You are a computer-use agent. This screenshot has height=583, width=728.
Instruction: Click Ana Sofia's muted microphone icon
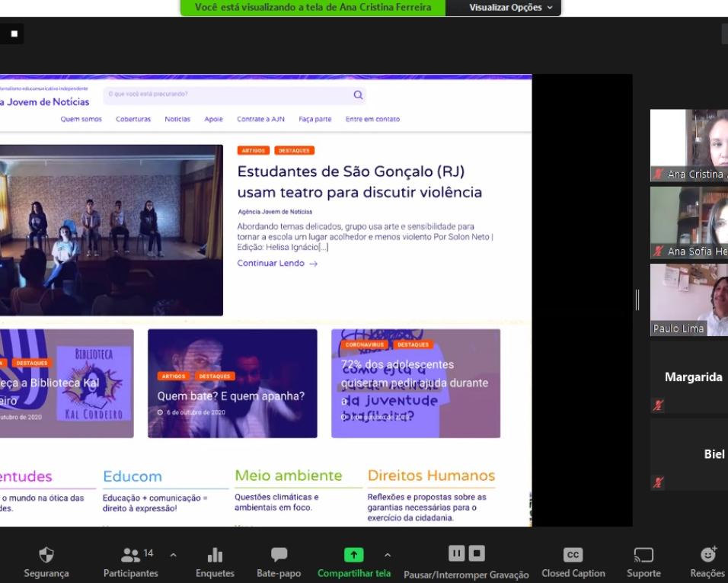tap(658, 251)
